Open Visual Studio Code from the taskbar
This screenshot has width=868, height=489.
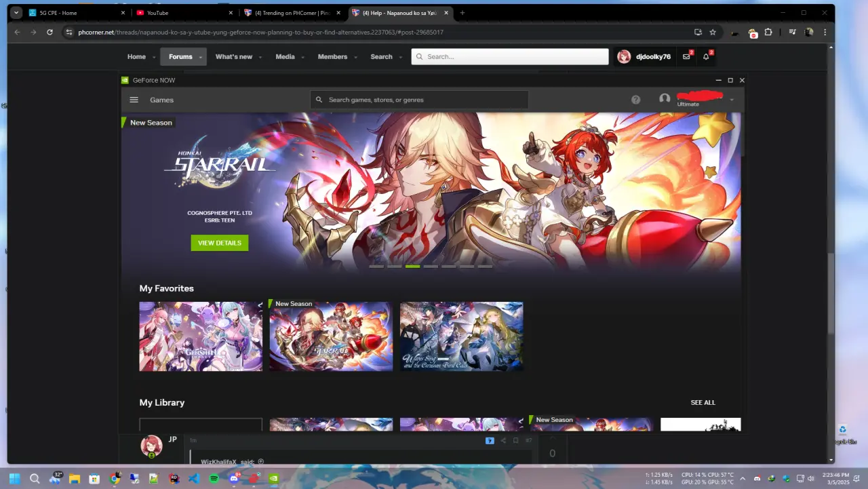click(194, 478)
